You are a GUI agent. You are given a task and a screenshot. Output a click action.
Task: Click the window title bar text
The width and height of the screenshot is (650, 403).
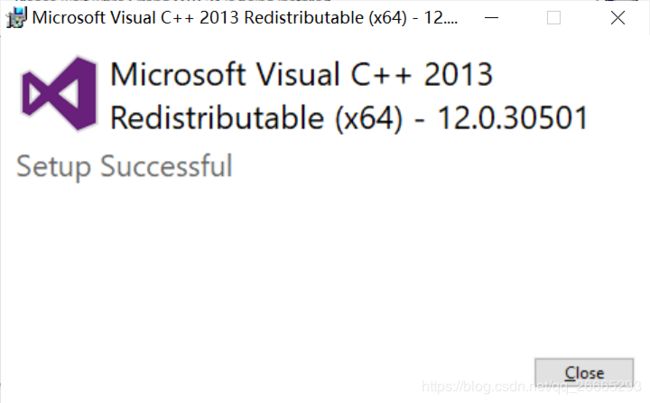pos(245,18)
